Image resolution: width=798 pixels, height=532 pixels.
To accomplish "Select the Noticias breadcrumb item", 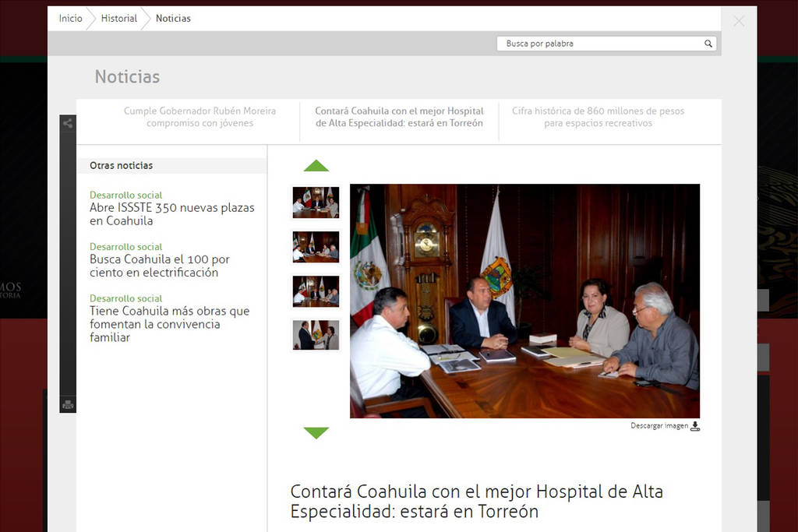I will click(x=173, y=18).
